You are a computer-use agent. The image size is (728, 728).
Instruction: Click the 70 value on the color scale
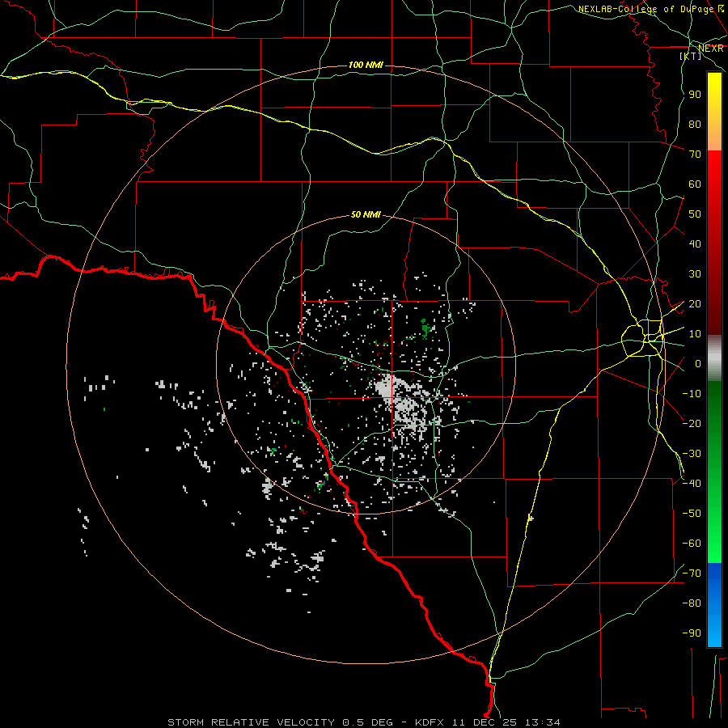click(695, 154)
